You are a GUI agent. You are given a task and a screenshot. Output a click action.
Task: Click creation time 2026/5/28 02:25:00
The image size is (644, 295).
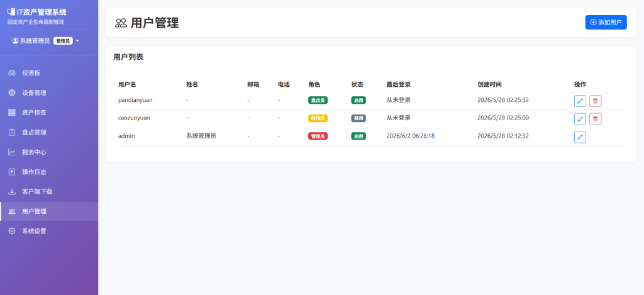coord(503,118)
